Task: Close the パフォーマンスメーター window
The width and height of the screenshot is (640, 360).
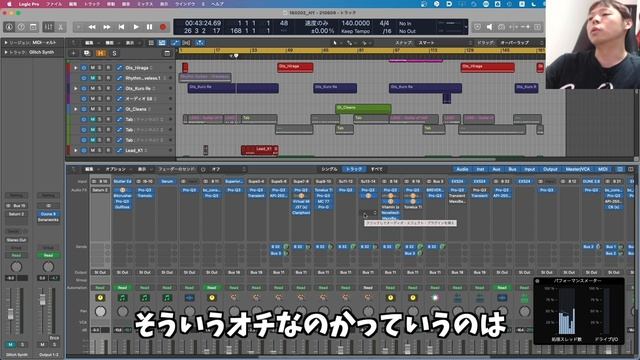Action: [x=537, y=281]
